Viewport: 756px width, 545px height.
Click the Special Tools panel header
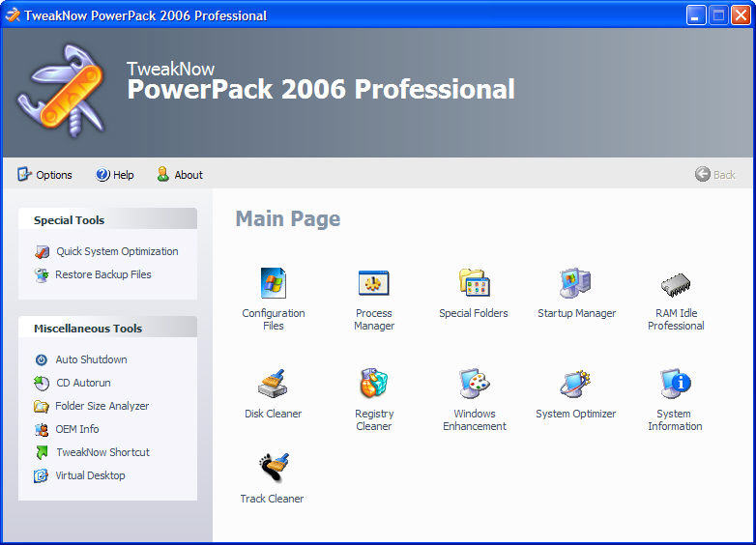[107, 219]
